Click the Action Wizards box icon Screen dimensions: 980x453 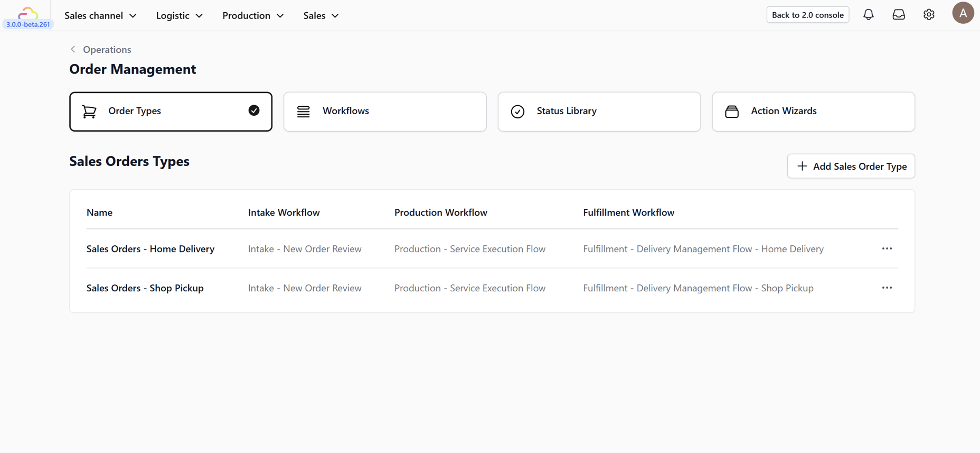coord(732,112)
